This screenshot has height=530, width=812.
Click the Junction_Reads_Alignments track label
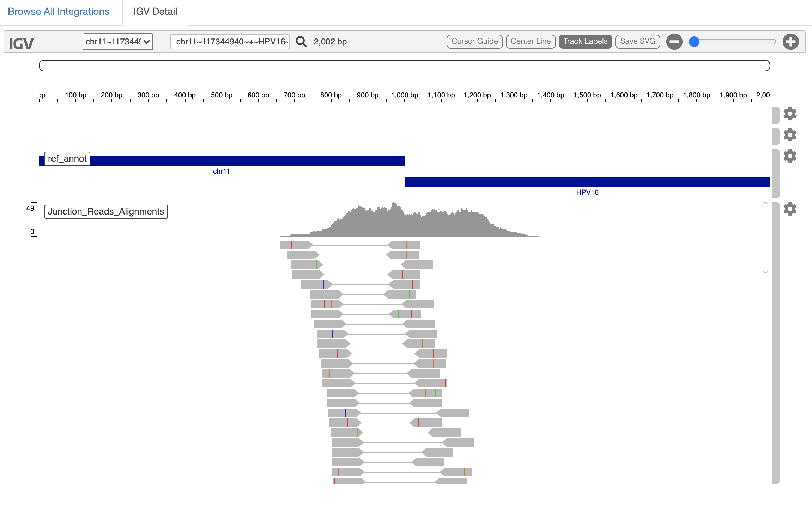pos(106,212)
